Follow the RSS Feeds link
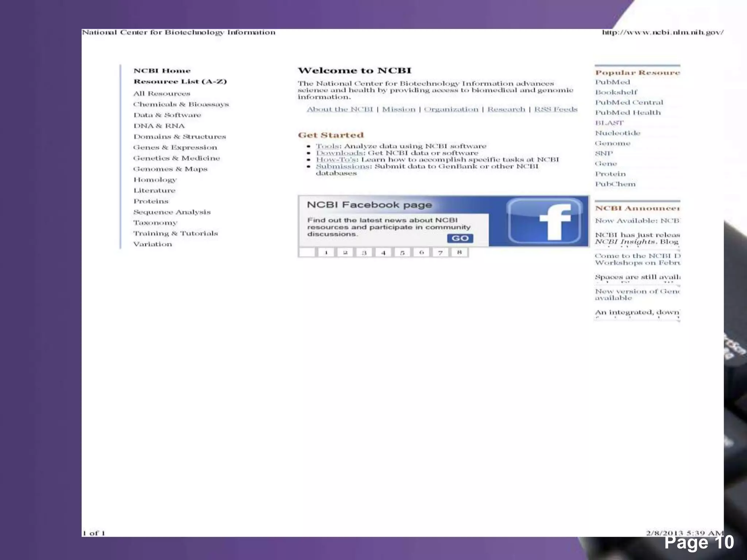 556,109
